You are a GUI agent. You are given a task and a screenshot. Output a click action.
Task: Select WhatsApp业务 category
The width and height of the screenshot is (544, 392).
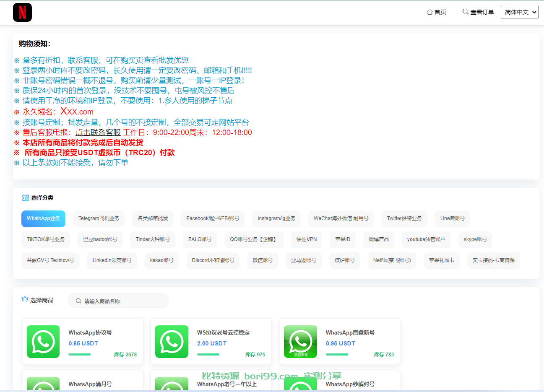point(43,218)
